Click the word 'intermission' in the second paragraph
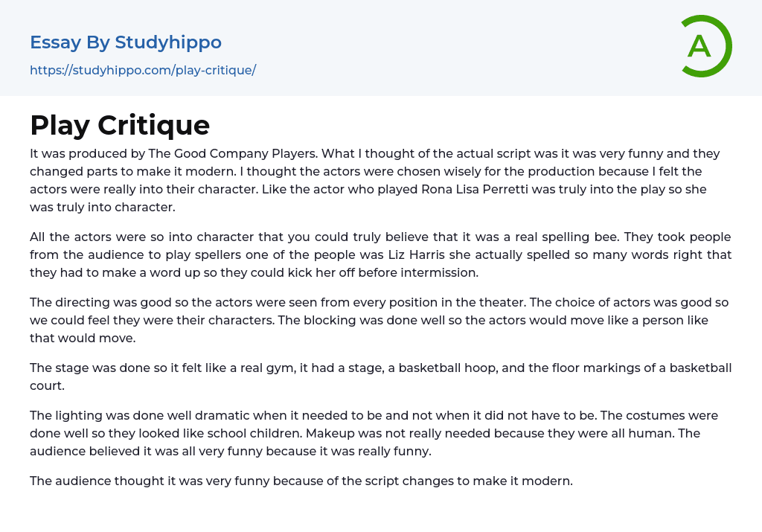Screen dimensions: 762x532 tap(444, 272)
